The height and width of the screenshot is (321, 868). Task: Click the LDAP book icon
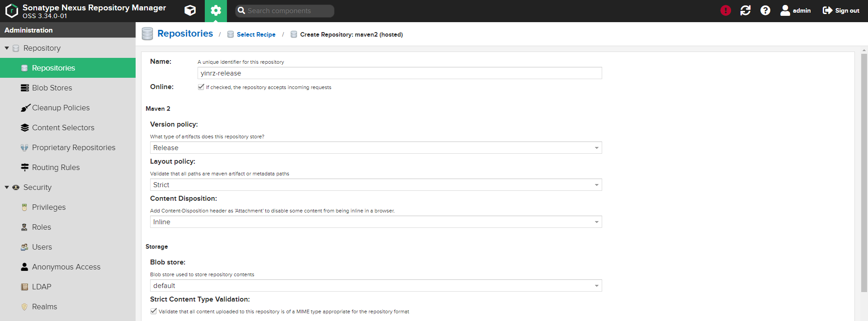[24, 287]
